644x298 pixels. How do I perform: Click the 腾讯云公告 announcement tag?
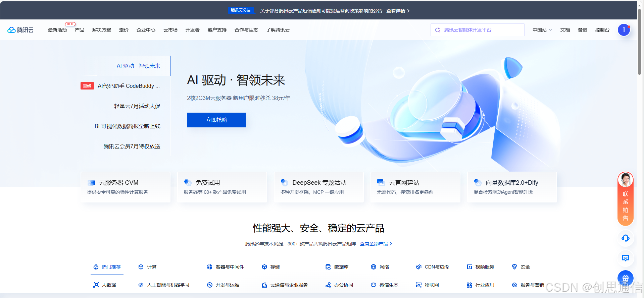pos(241,10)
